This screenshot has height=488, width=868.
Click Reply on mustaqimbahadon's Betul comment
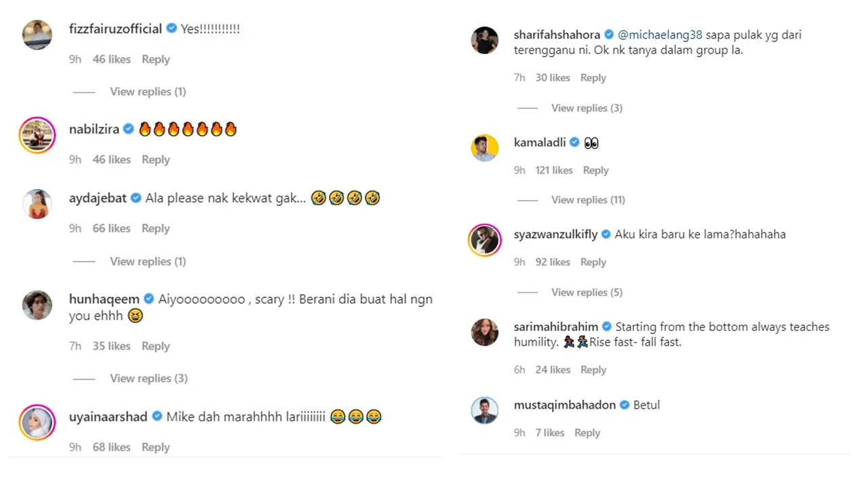point(587,433)
